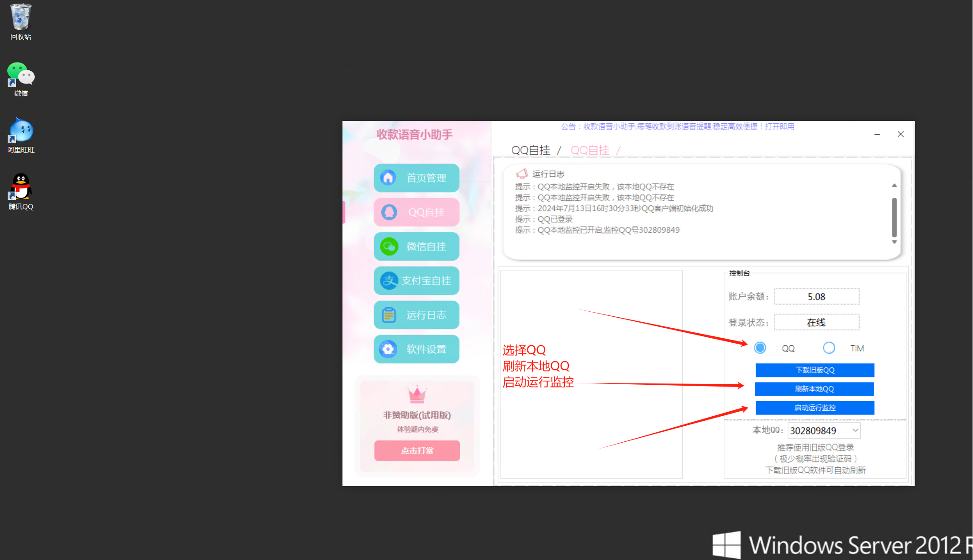973x560 pixels.
Task: Open 支付宝自挂 section
Action: click(x=416, y=281)
